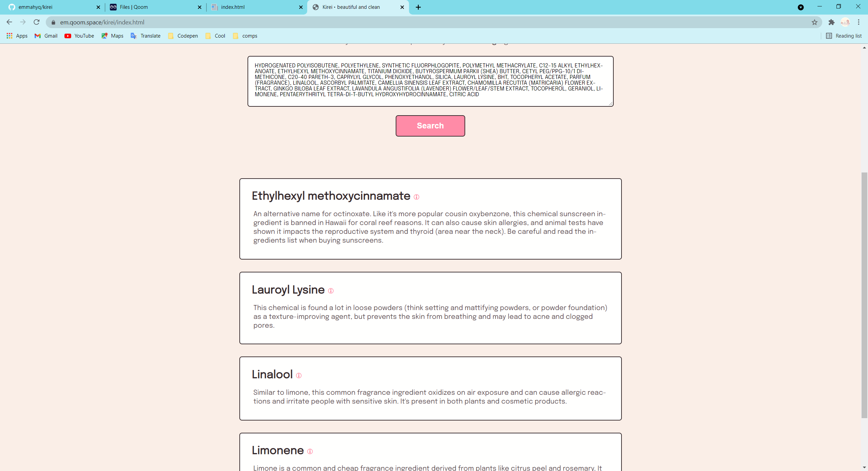This screenshot has height=471, width=868.
Task: Open info icon beside Linalool heading
Action: 299,376
